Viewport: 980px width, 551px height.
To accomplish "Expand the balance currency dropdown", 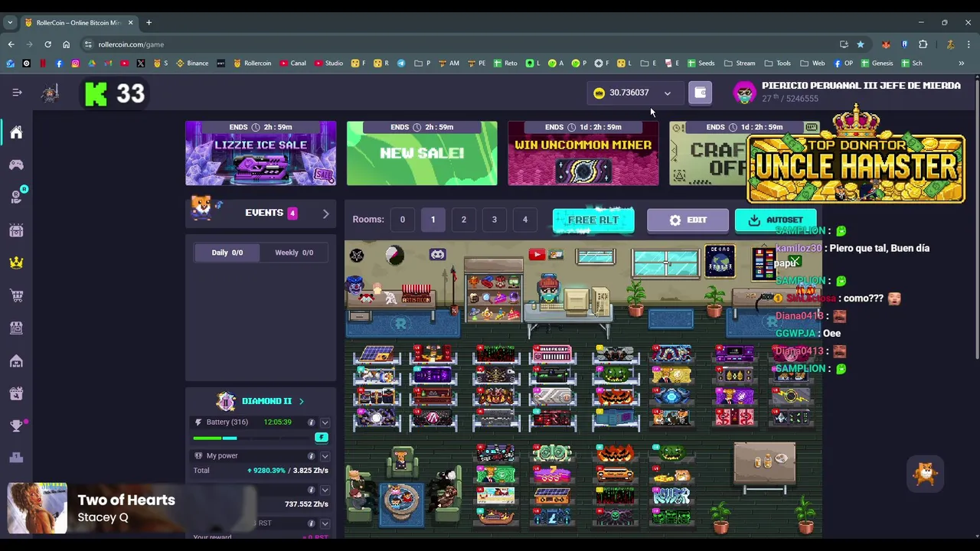I will pos(668,93).
